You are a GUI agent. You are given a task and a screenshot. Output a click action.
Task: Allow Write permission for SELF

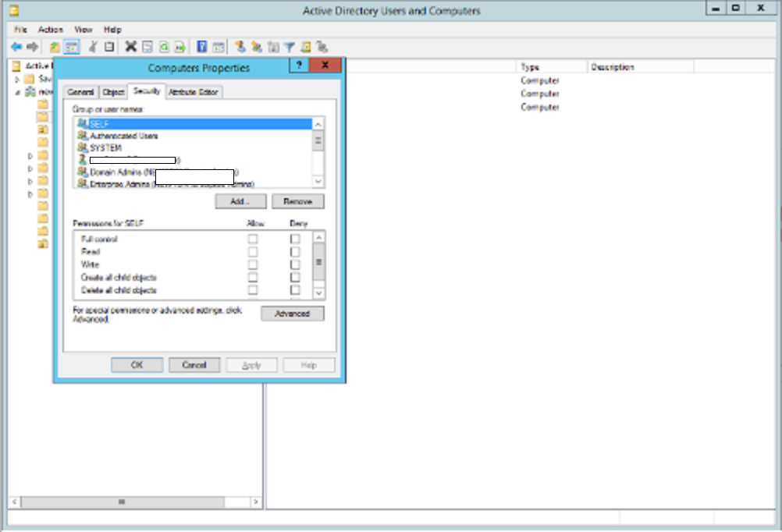pos(253,264)
